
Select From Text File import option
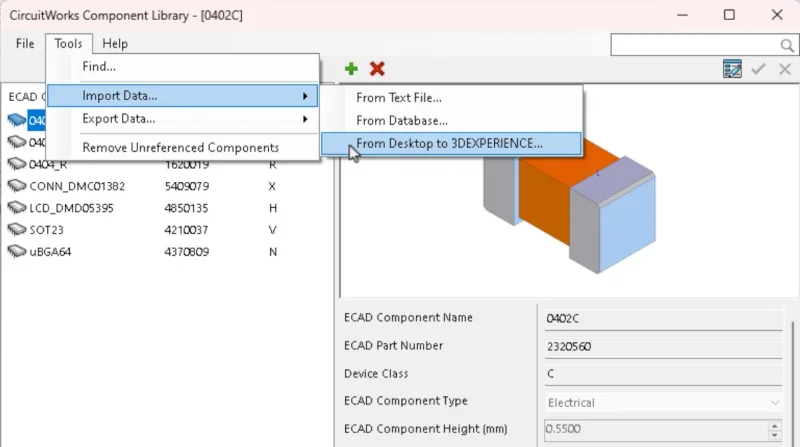click(x=399, y=98)
